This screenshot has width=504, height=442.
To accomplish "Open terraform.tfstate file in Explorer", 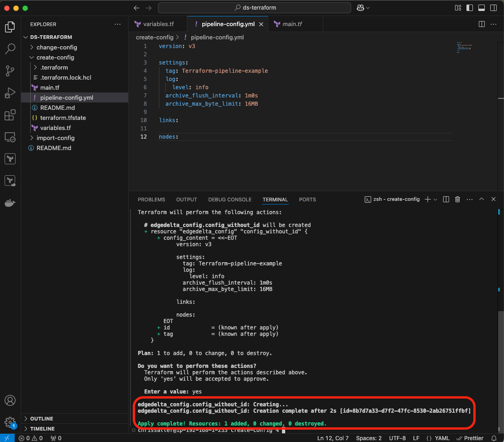I will (x=63, y=118).
